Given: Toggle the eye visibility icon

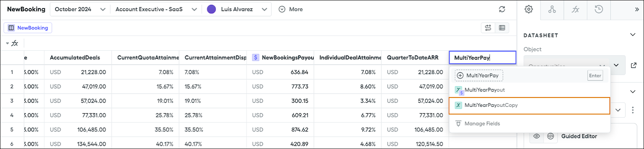Looking at the screenshot, I should (x=537, y=136).
